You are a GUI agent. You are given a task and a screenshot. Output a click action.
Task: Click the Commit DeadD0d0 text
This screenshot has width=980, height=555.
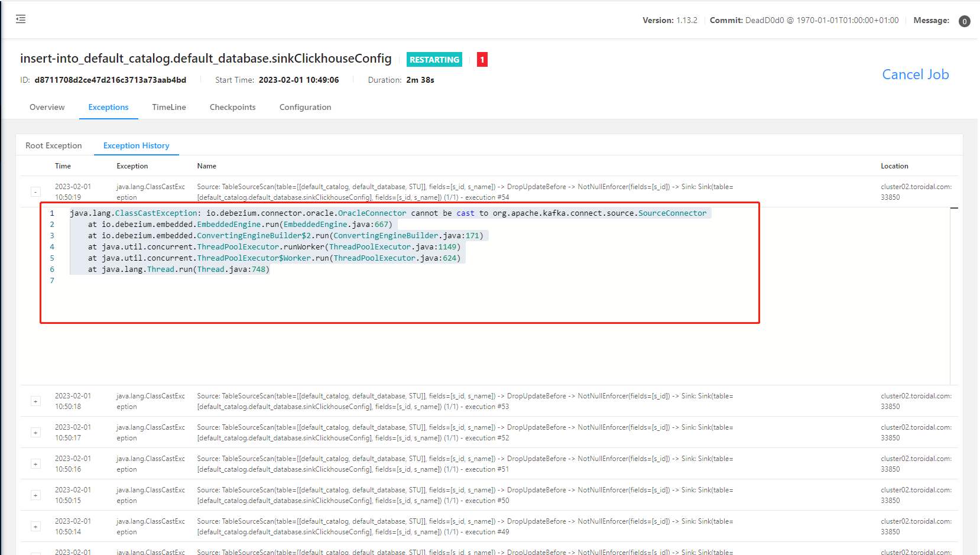(804, 20)
